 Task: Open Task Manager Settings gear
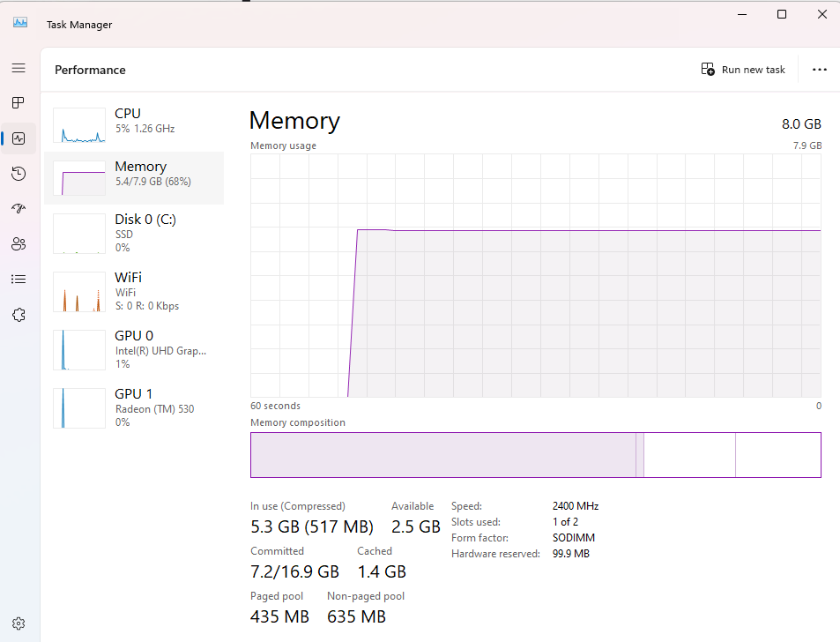point(19,623)
